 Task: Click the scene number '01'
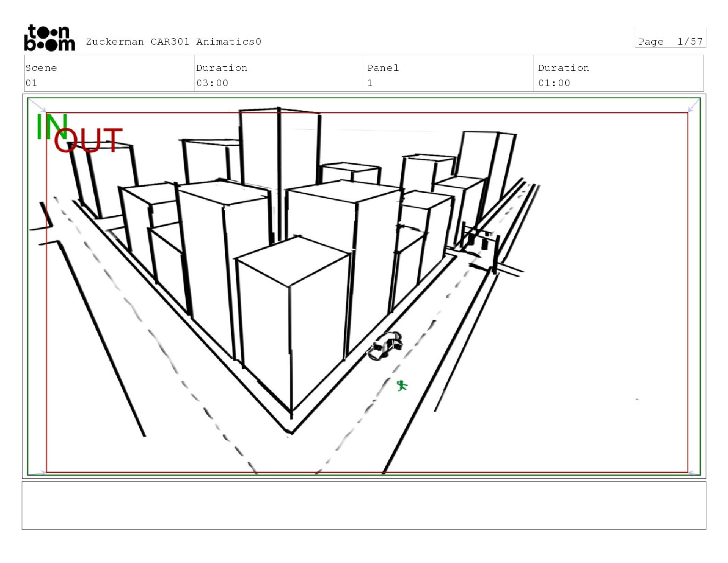pyautogui.click(x=31, y=83)
